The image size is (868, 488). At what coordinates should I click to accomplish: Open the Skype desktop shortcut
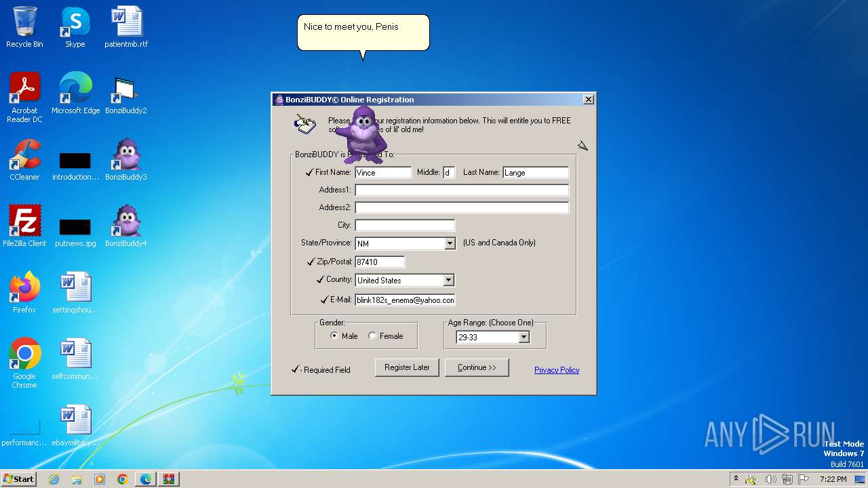[75, 27]
